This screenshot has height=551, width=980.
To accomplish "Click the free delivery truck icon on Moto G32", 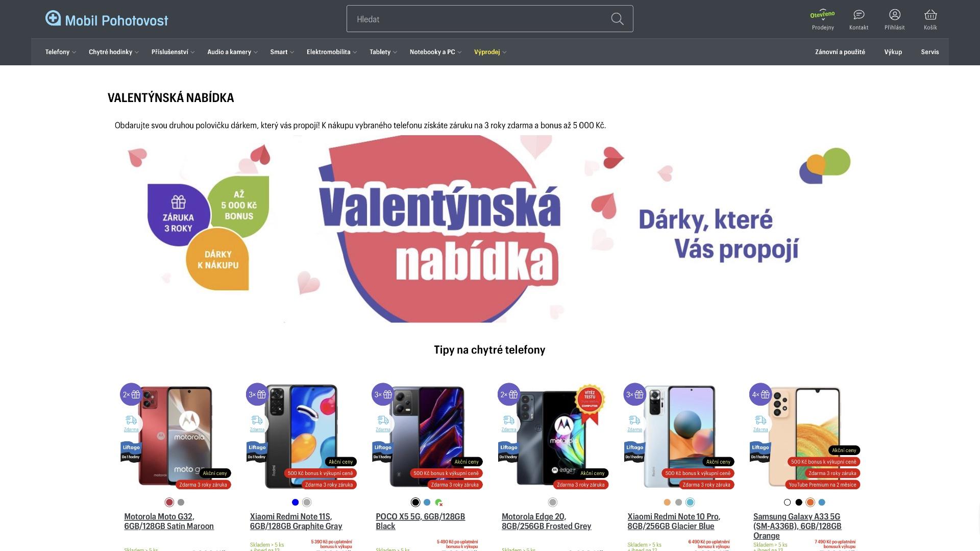I will tap(131, 423).
